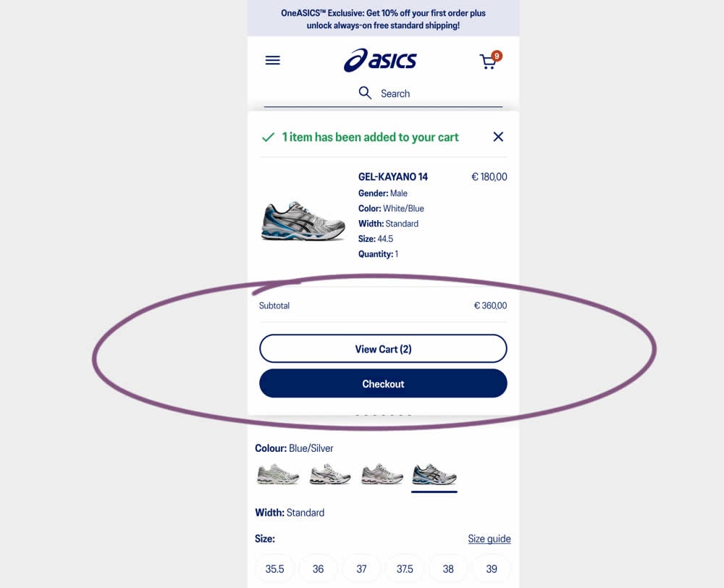Viewport: 724px width, 588px height.
Task: Open the Size guide link
Action: pos(489,539)
